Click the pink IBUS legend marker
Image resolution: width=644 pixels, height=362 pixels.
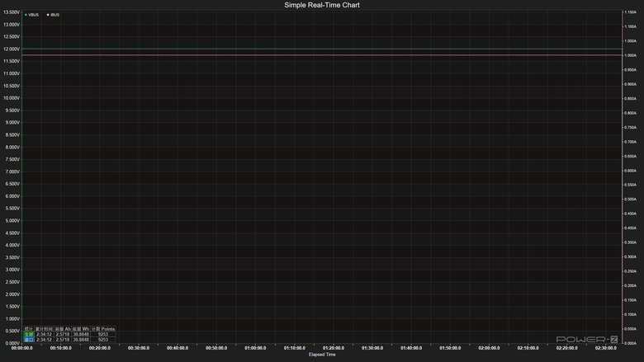tap(48, 15)
